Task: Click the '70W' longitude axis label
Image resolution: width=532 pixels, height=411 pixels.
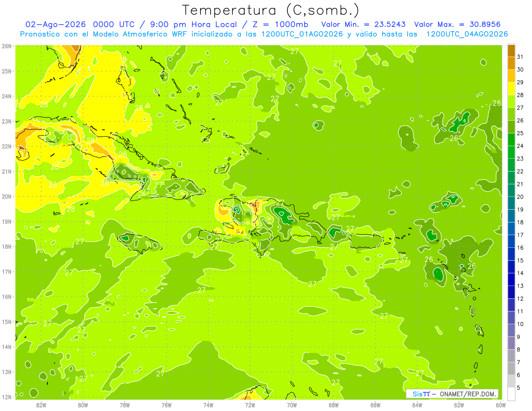Action: 292,404
